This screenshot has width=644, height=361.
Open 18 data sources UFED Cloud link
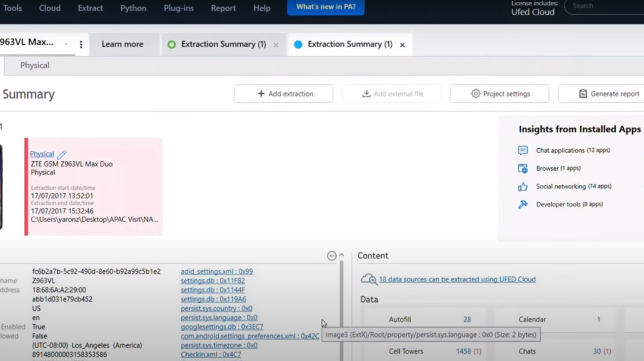point(457,279)
